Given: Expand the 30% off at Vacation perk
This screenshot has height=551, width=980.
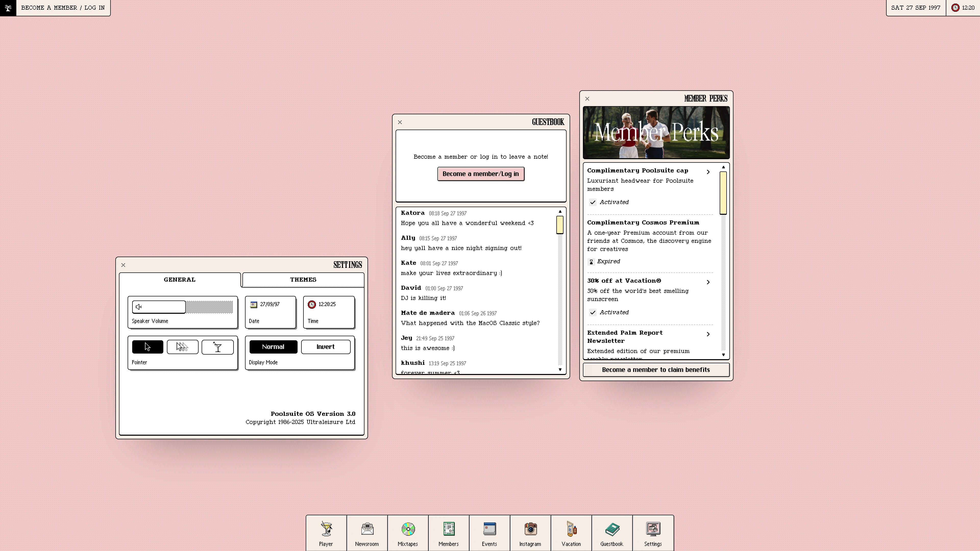Looking at the screenshot, I should [708, 282].
